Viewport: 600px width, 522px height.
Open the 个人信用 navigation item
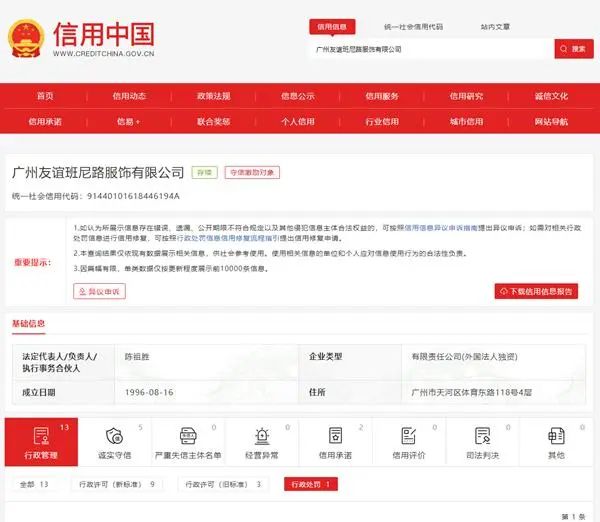[x=298, y=122]
